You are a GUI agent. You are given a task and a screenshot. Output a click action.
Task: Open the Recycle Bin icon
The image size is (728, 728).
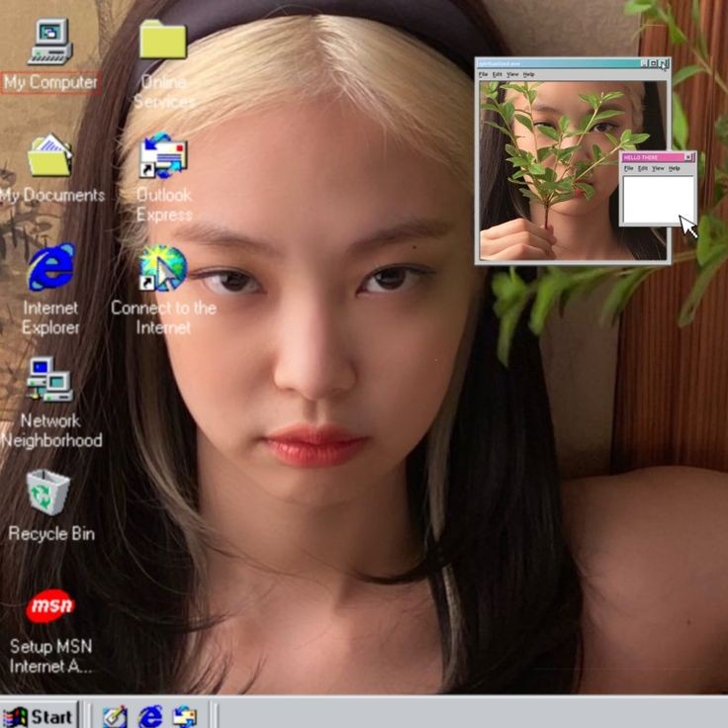pos(48,493)
